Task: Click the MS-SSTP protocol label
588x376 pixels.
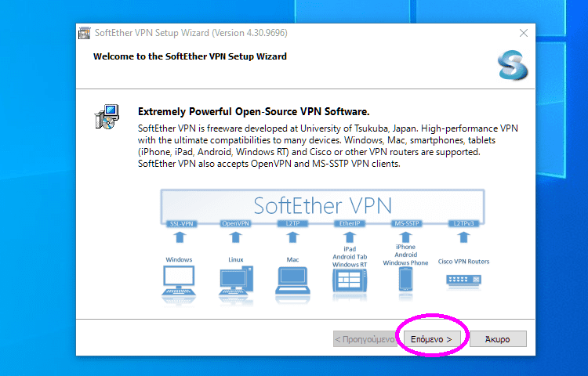Action: tap(407, 223)
